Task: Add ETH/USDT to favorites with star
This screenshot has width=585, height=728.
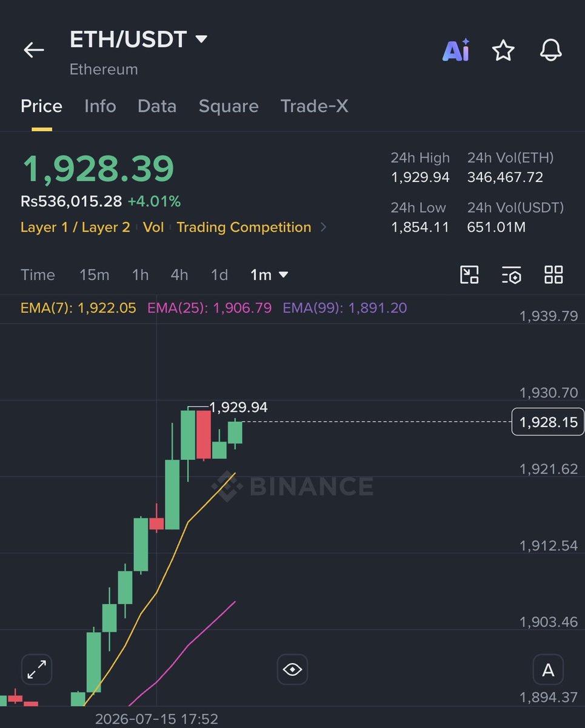Action: pyautogui.click(x=503, y=50)
